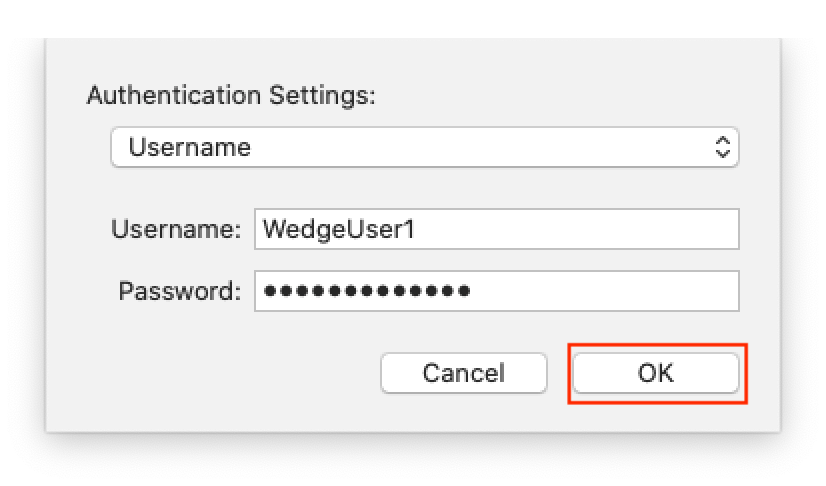Confirm the dialog with OK
This screenshot has width=826, height=486.
coord(655,373)
